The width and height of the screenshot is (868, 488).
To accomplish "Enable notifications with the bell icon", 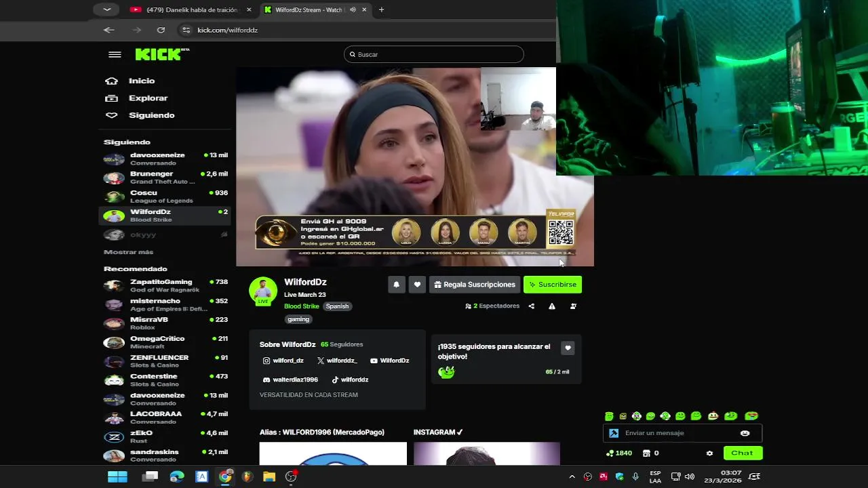I will coord(397,285).
